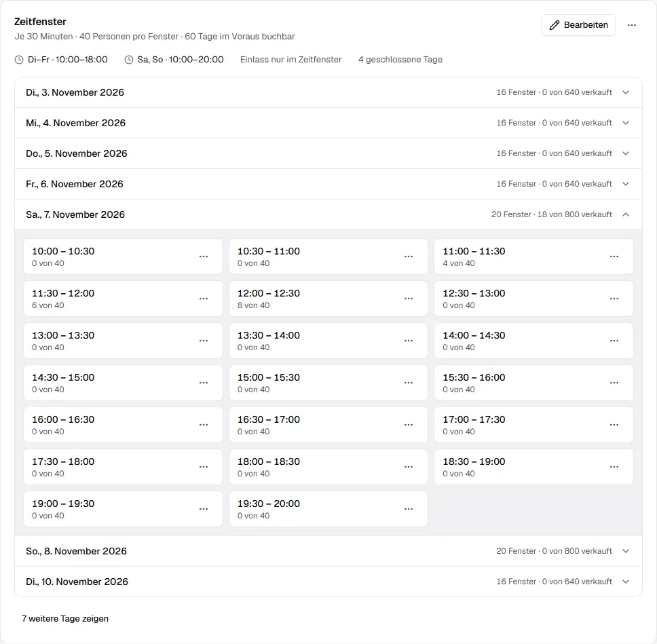Click 'Einlass nur im Zeitfenster' label
The image size is (657, 644).
point(290,60)
